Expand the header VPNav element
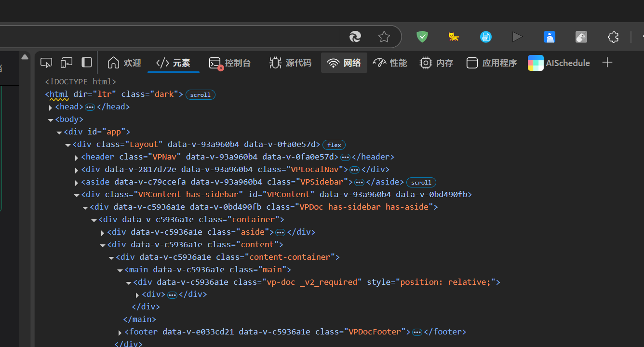644x347 pixels. point(77,158)
